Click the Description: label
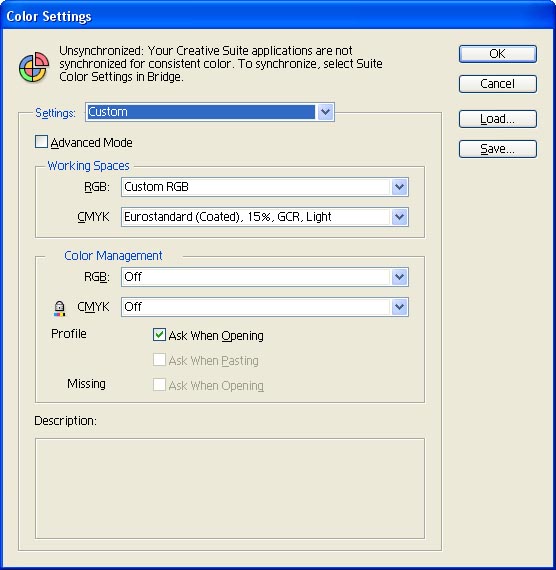 click(65, 421)
